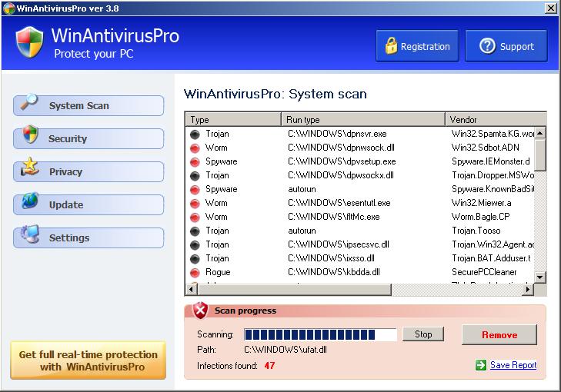Open the Save Report link

[x=513, y=365]
